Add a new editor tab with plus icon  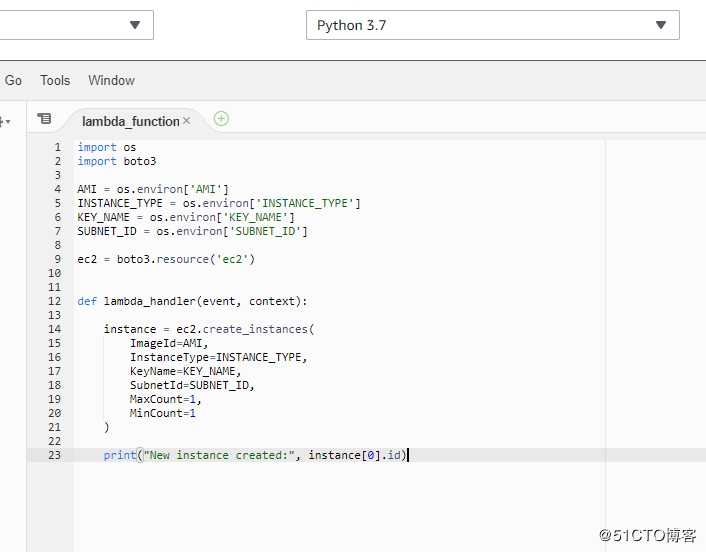coord(221,119)
